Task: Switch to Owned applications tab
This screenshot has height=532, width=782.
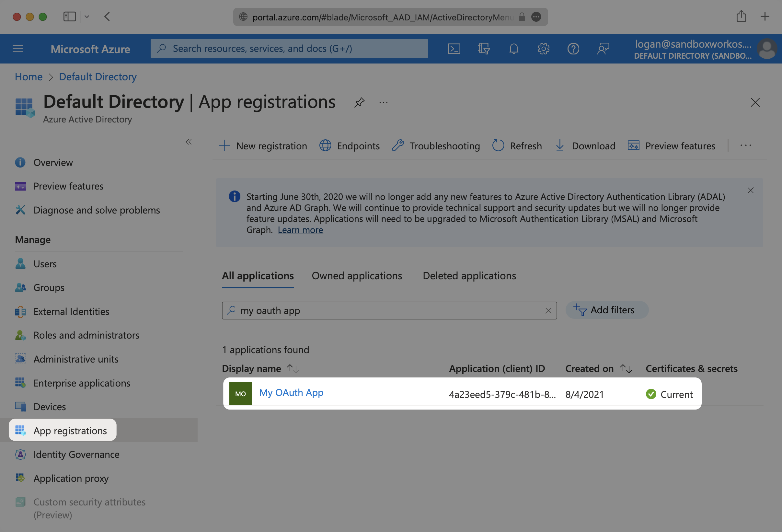Action: tap(357, 275)
